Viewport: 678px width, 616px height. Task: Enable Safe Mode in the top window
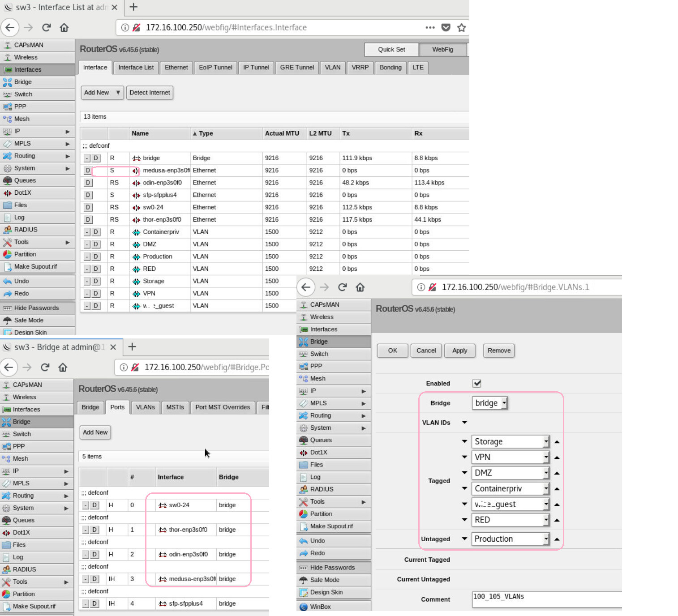click(37, 320)
